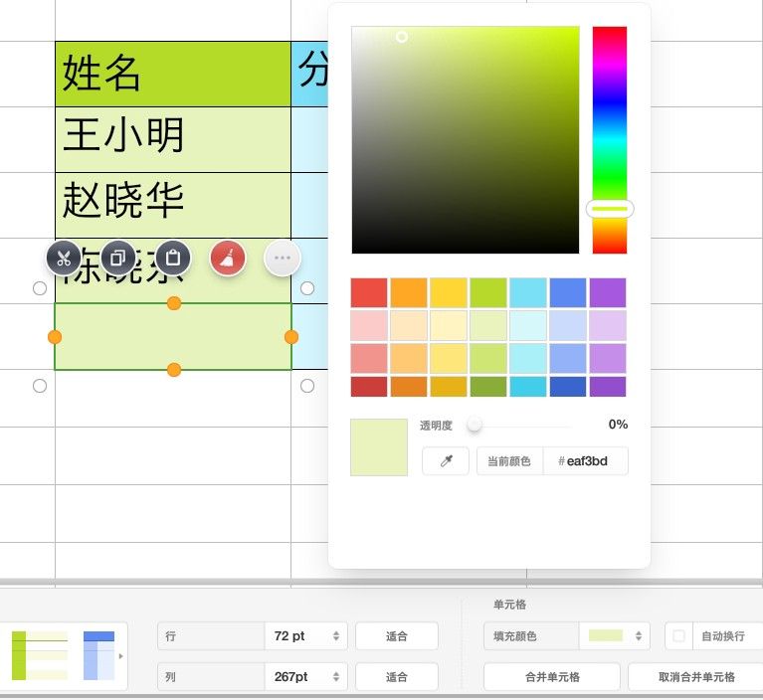
Task: Click the scissors cut icon
Action: point(64,259)
